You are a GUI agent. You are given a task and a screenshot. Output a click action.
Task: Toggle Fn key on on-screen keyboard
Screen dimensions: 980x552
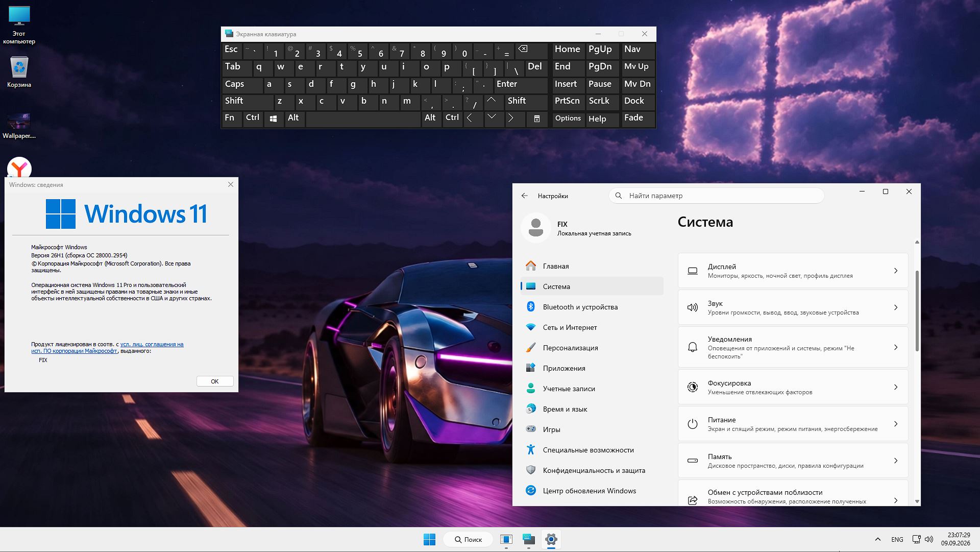(232, 118)
